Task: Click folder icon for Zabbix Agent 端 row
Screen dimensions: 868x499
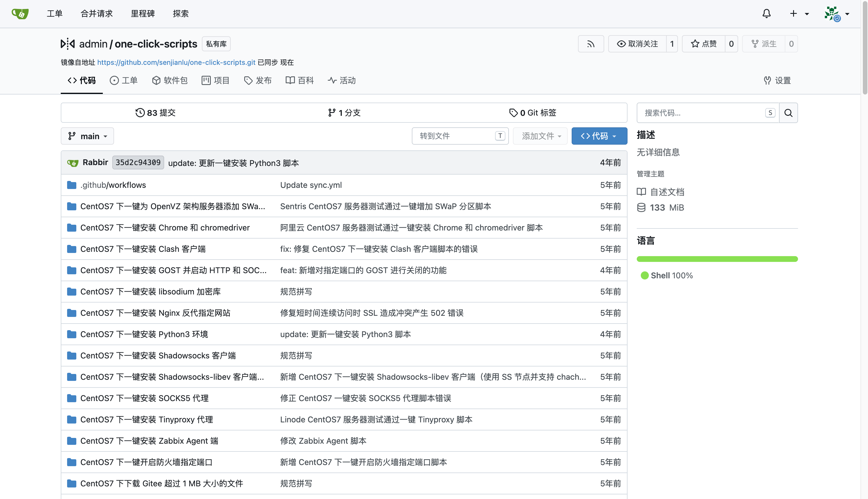Action: click(72, 441)
